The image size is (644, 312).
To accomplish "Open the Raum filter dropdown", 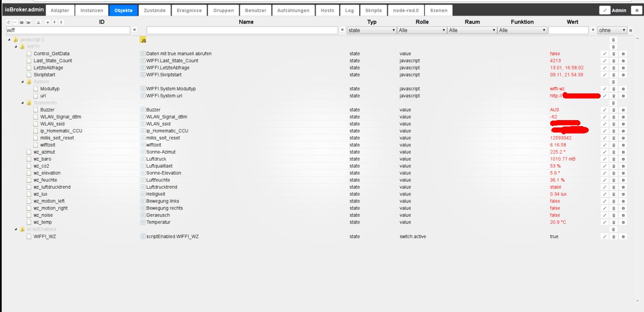I will [472, 30].
